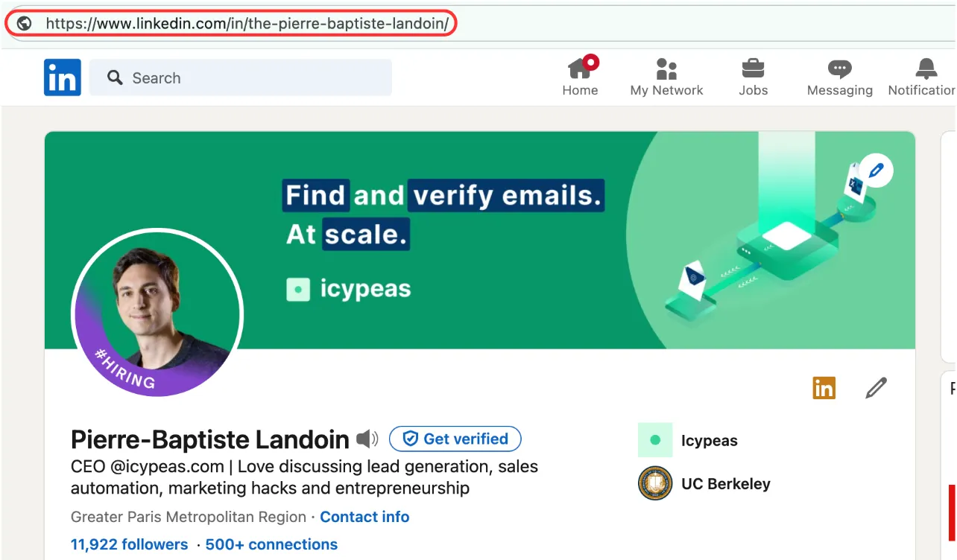Click the Get verified button
This screenshot has height=560, width=957.
coord(455,439)
